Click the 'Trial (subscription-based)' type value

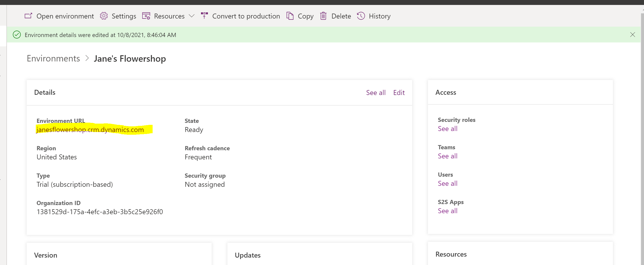tap(75, 185)
